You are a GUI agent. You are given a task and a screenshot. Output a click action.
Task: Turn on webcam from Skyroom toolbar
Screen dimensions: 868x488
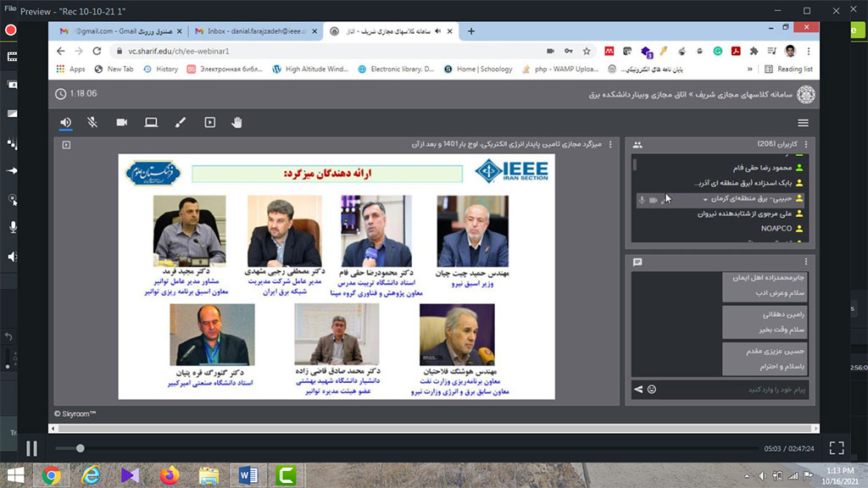[122, 122]
